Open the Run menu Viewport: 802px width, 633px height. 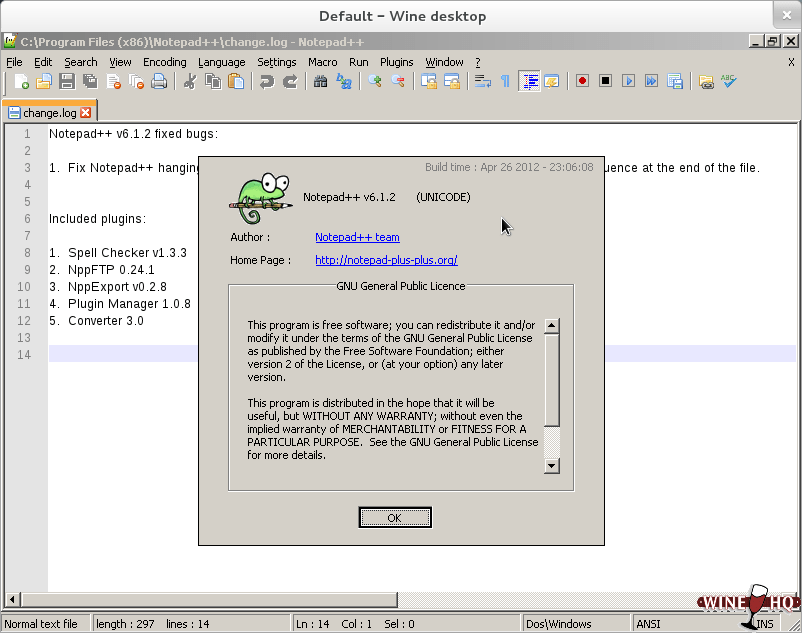tap(359, 62)
